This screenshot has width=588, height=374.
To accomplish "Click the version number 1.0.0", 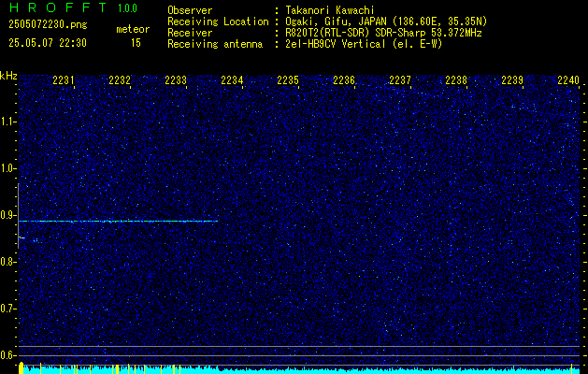I will [127, 8].
